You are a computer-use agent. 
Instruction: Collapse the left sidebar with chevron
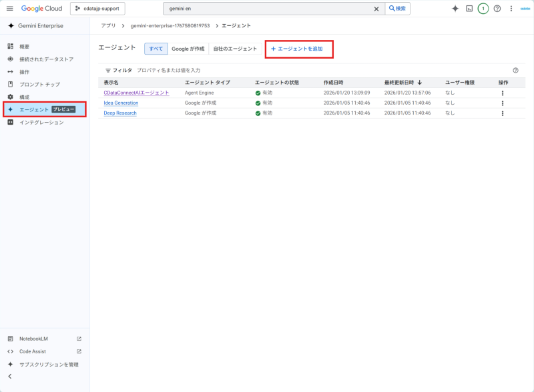click(10, 377)
